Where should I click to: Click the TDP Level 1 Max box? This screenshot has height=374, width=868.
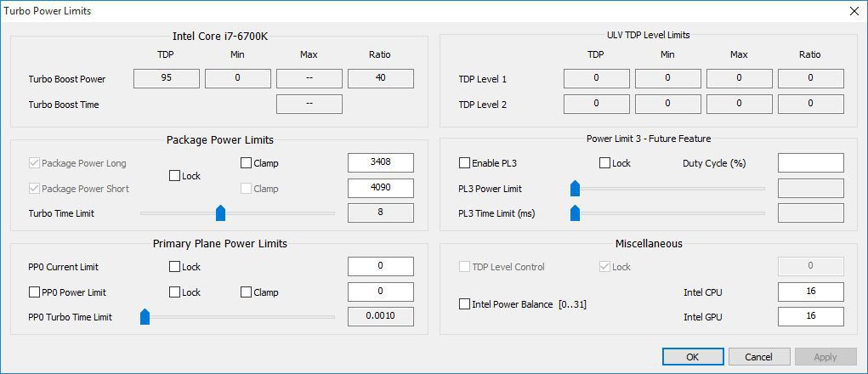pos(740,78)
